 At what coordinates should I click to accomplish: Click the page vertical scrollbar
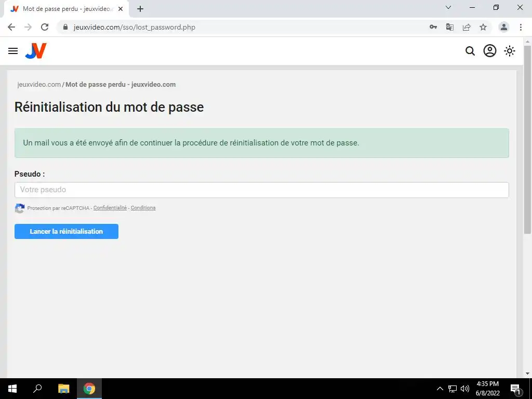pos(527,139)
